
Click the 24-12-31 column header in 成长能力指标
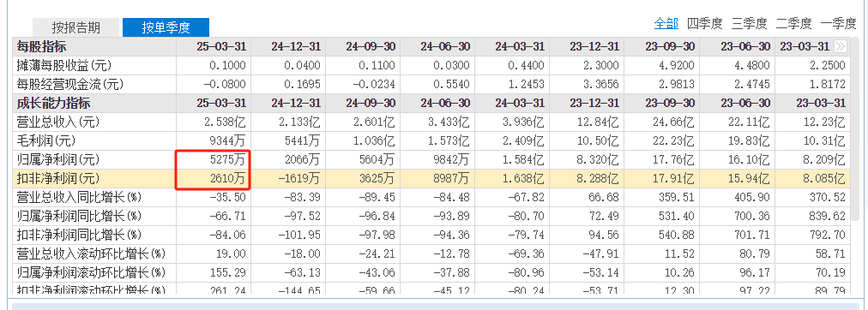coord(296,104)
